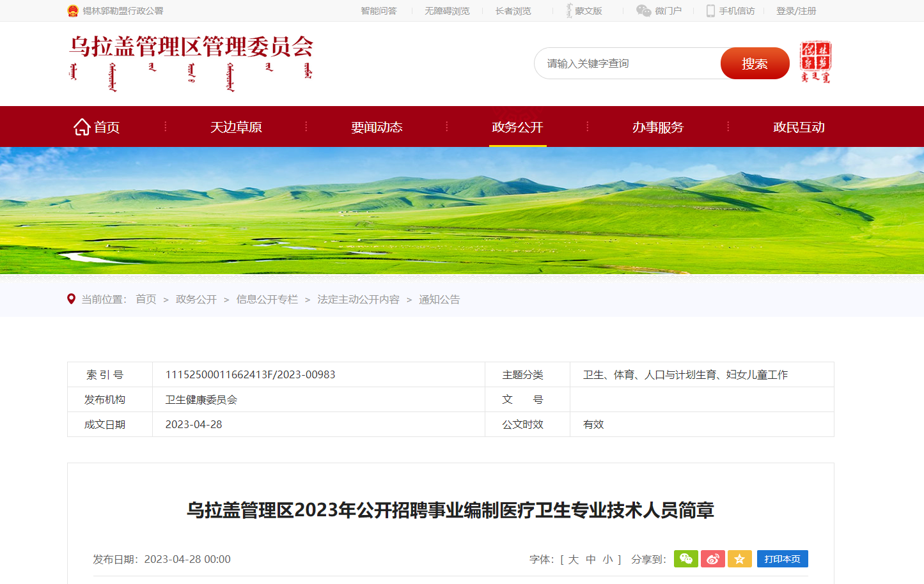Open 通知公告 breadcrumb link

coord(439,299)
